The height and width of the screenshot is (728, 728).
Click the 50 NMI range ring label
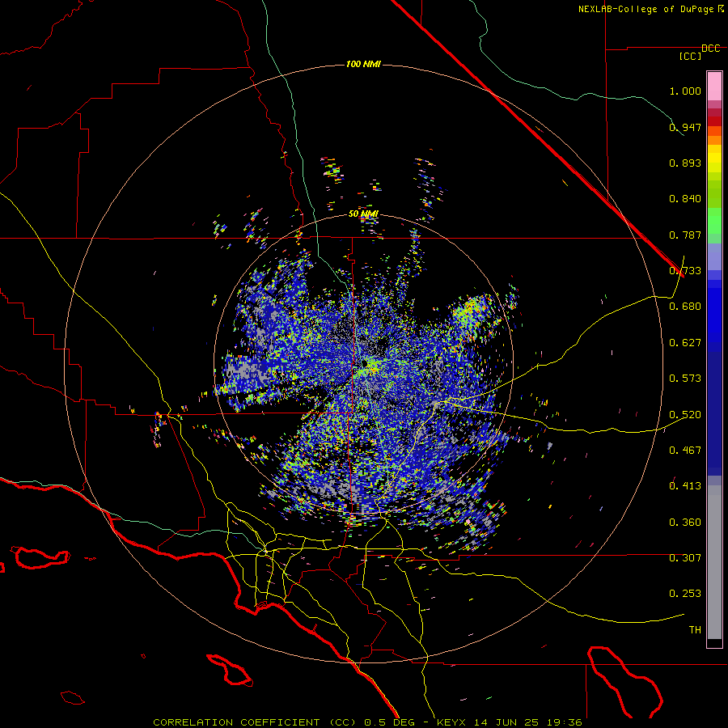(363, 214)
